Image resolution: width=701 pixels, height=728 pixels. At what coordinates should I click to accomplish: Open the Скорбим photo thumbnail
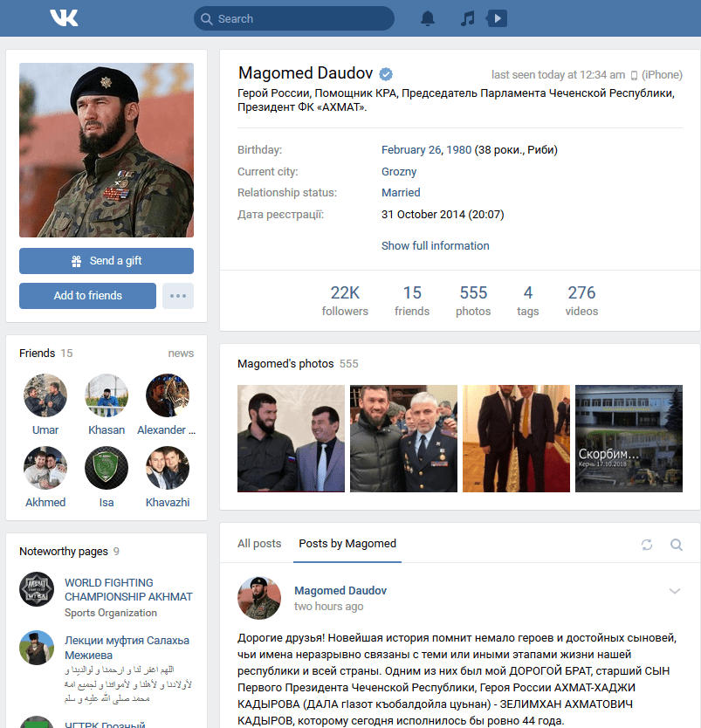point(629,438)
